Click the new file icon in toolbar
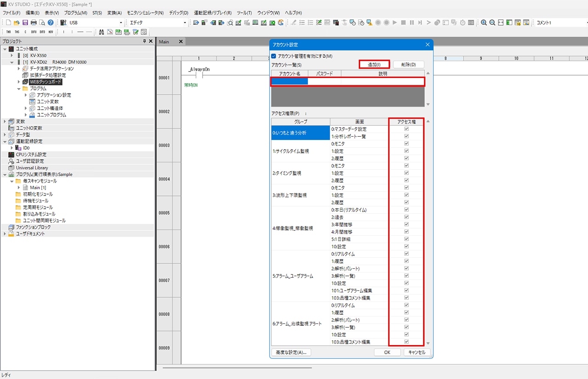The height and width of the screenshot is (379, 588). pos(8,22)
